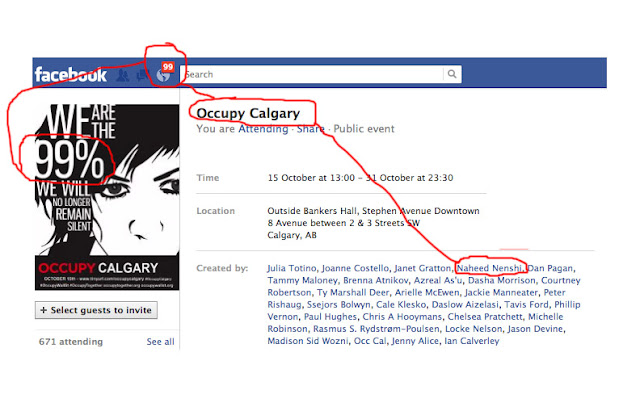640x407 pixels.
Task: Open Jackie Manneater's profile
Action: (501, 293)
